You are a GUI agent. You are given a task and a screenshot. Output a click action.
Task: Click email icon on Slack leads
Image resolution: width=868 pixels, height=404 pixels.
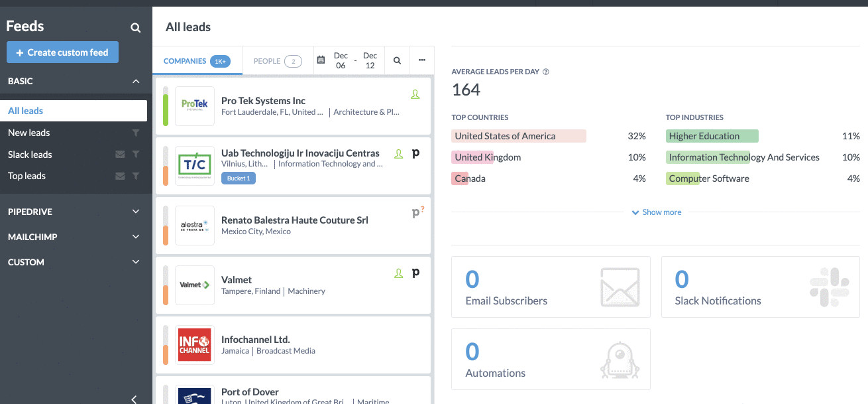click(x=120, y=155)
